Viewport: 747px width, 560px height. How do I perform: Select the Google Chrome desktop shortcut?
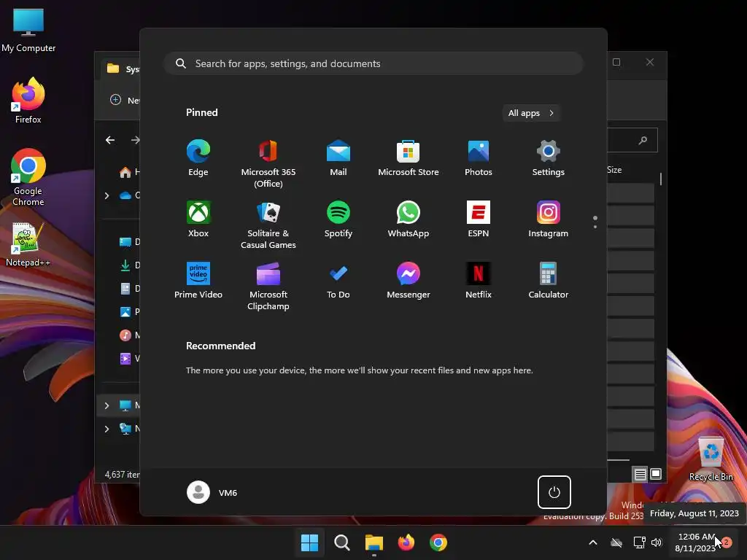(x=28, y=177)
